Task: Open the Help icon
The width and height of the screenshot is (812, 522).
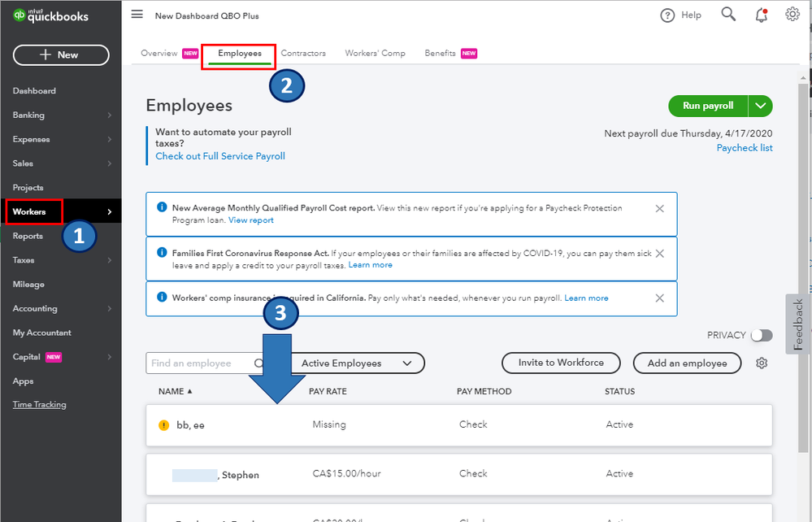Action: point(667,15)
